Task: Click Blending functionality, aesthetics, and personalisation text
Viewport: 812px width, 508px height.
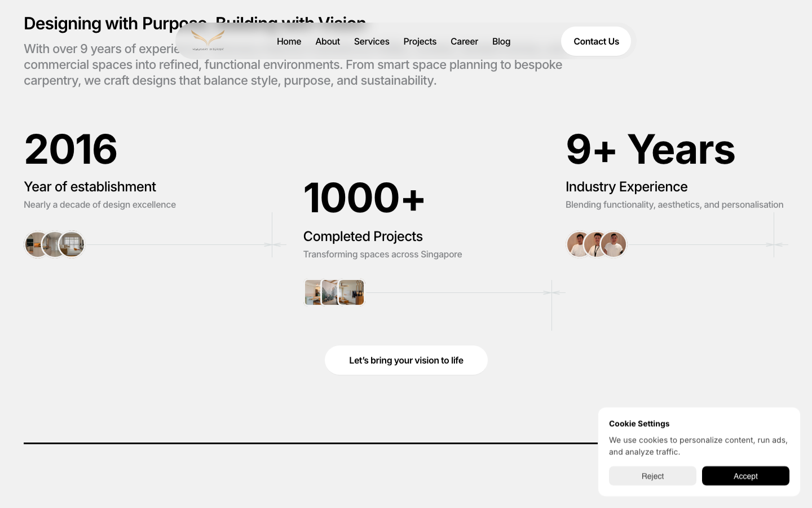Action: click(674, 204)
